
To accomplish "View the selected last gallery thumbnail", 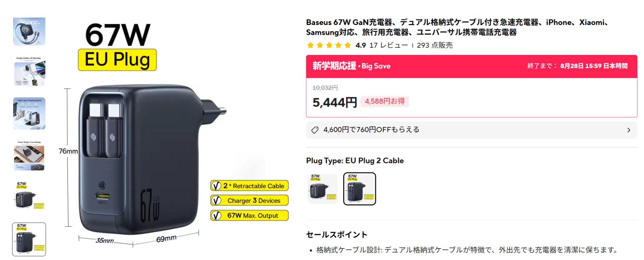I will [29, 239].
